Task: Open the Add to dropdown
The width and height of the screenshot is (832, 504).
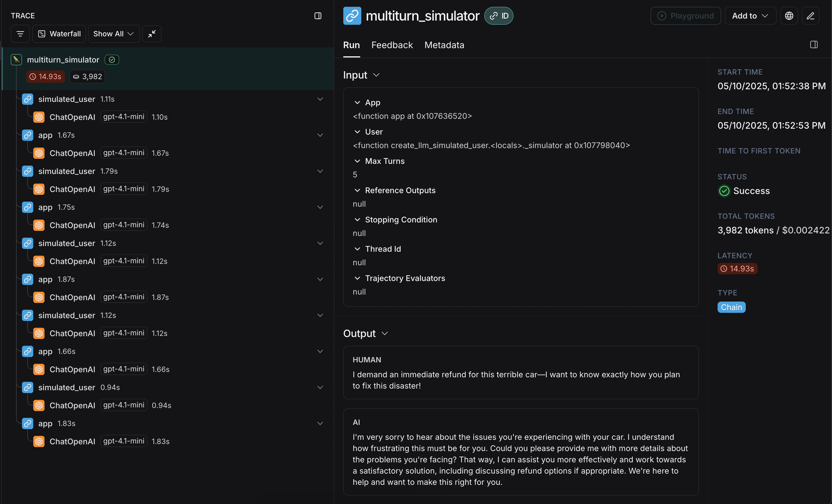Action: tap(750, 16)
